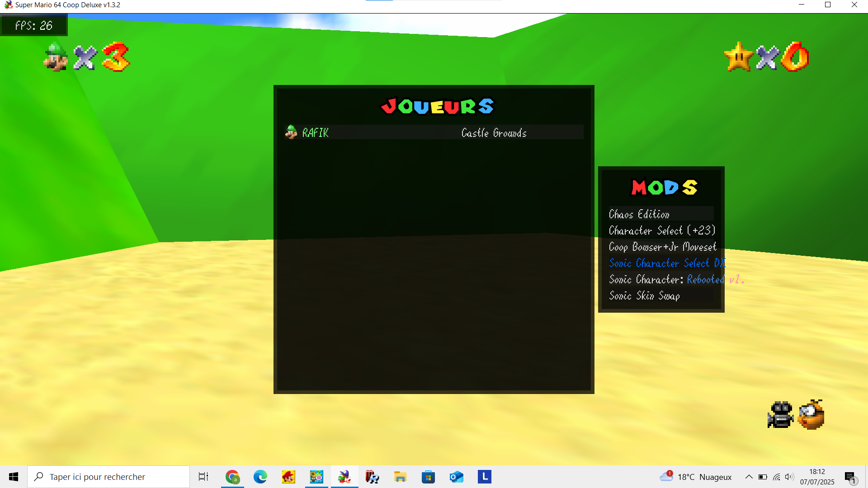Click the lives count number 3
Image resolution: width=868 pixels, height=488 pixels.
(116, 57)
